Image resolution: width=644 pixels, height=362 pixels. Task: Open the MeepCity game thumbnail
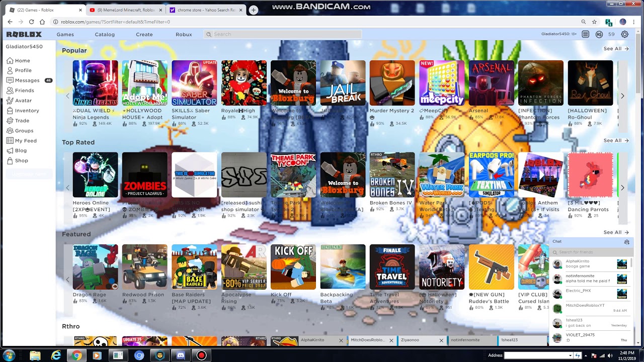(442, 83)
